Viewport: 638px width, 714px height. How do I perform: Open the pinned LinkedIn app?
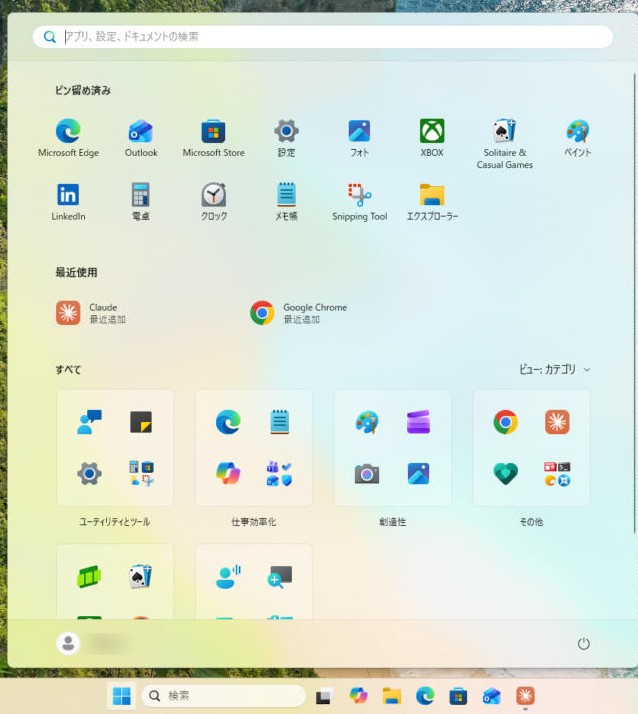[68, 202]
